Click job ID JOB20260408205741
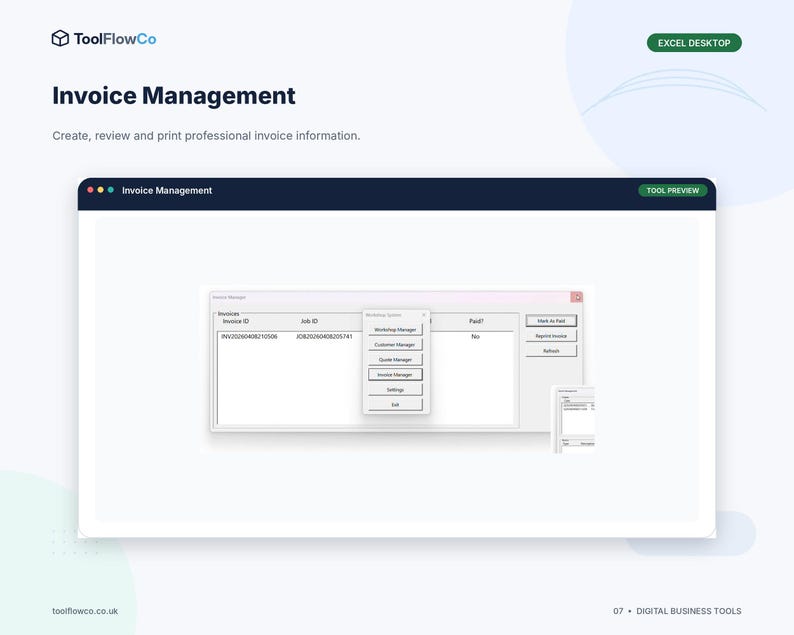The image size is (794, 635). pyautogui.click(x=324, y=336)
